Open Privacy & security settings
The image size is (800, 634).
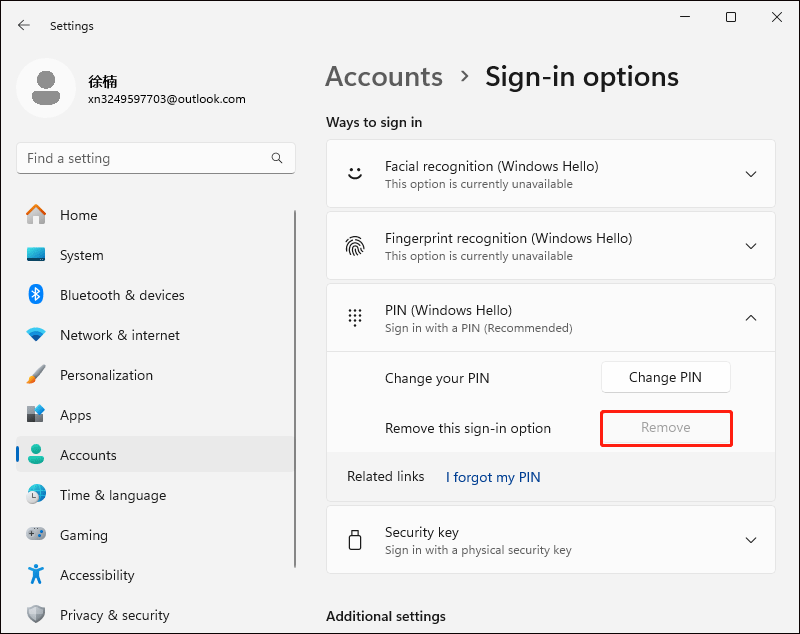pos(155,614)
